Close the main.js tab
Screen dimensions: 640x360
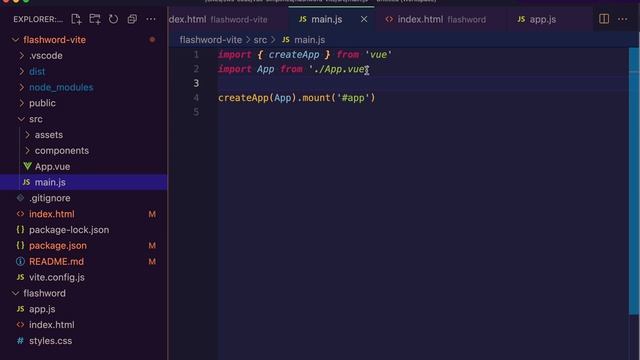(x=364, y=19)
